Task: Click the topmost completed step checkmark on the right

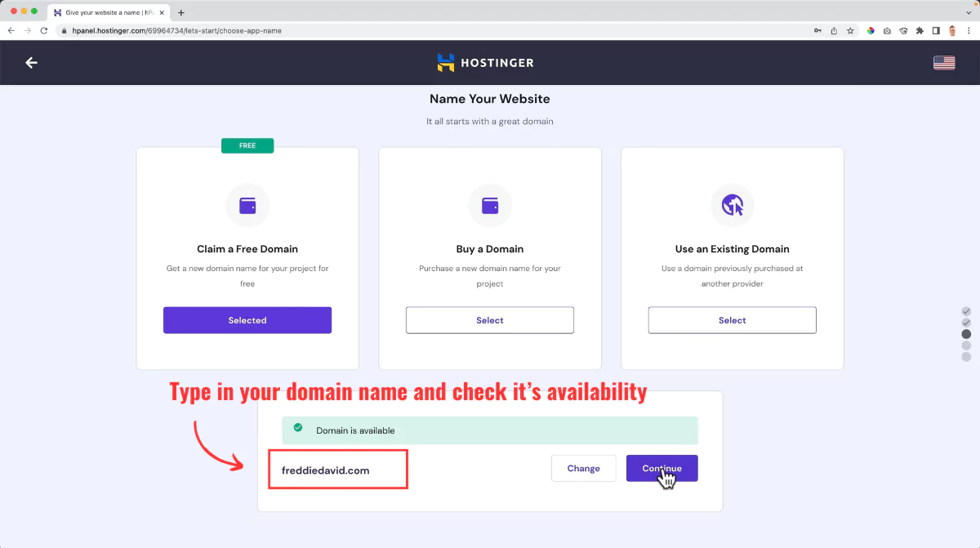Action: [966, 311]
